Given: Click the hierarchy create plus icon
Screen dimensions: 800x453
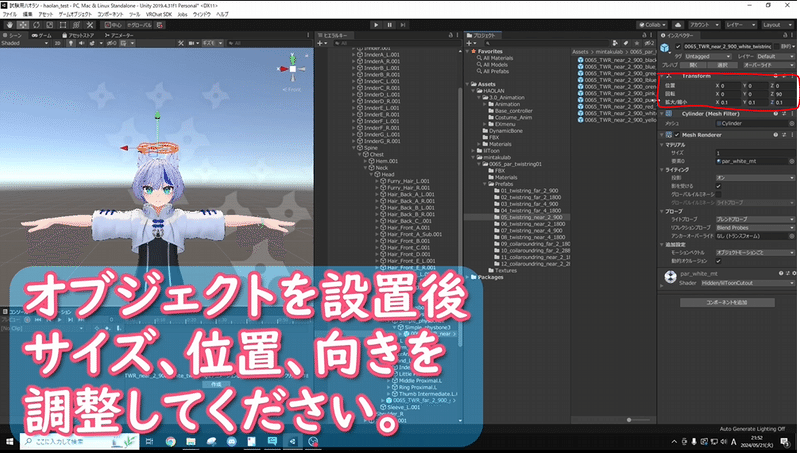Looking at the screenshot, I should click(321, 43).
